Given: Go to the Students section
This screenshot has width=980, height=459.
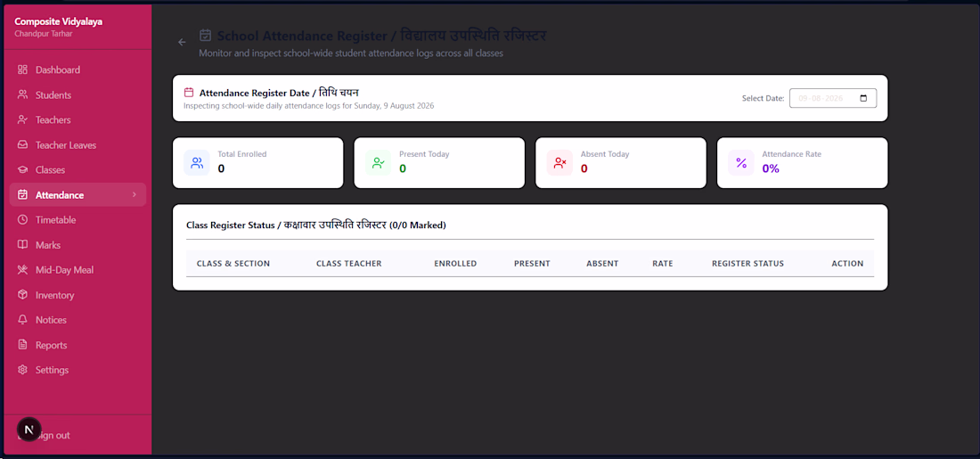Looking at the screenshot, I should (x=78, y=95).
